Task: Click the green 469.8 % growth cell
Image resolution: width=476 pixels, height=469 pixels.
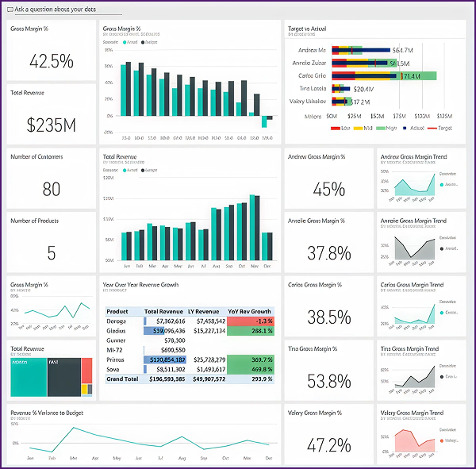Action: [251, 369]
